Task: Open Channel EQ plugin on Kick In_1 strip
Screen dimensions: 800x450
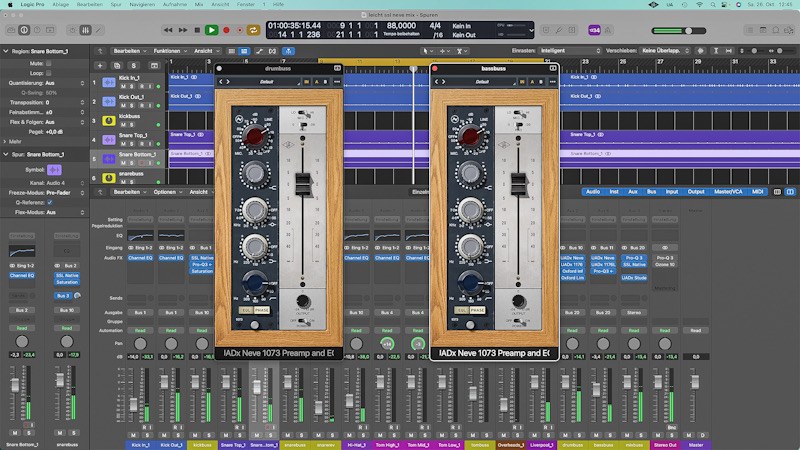Action: (140, 258)
